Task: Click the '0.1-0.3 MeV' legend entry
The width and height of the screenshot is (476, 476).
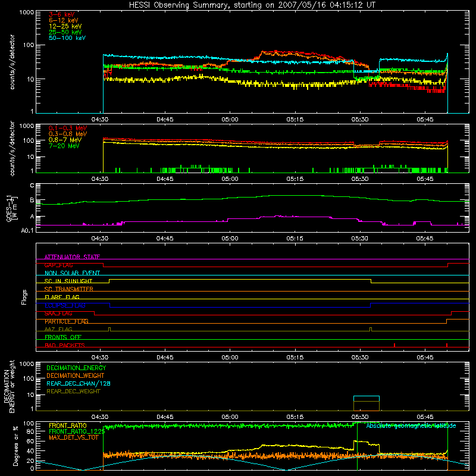Action: click(68, 128)
